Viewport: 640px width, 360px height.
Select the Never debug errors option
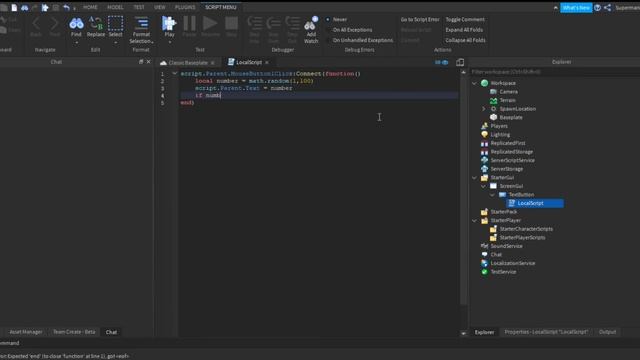click(x=336, y=19)
